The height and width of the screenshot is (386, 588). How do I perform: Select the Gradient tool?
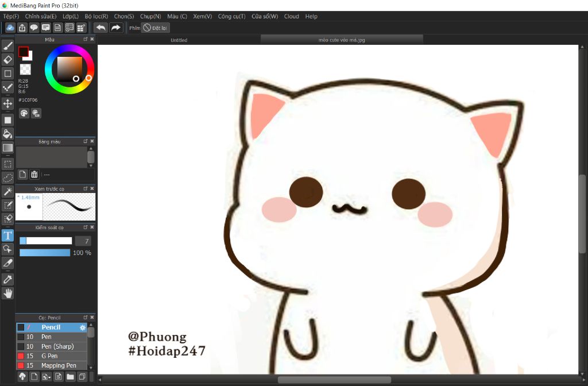pos(7,148)
